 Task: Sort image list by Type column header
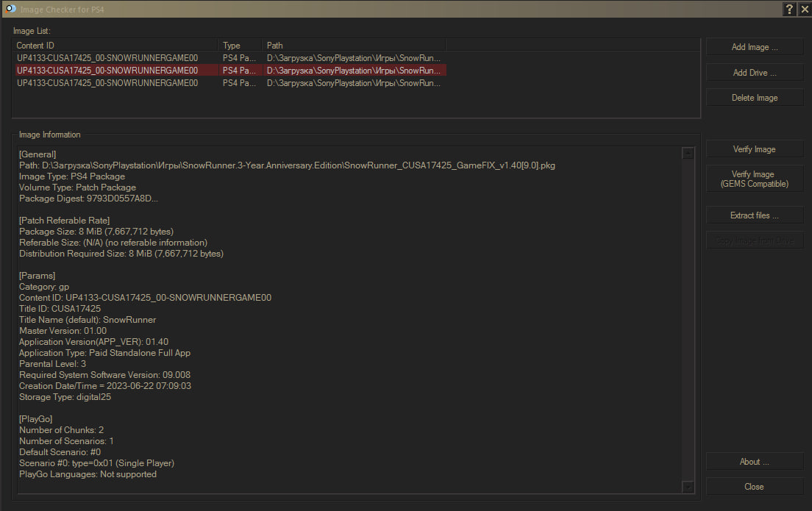[x=240, y=46]
